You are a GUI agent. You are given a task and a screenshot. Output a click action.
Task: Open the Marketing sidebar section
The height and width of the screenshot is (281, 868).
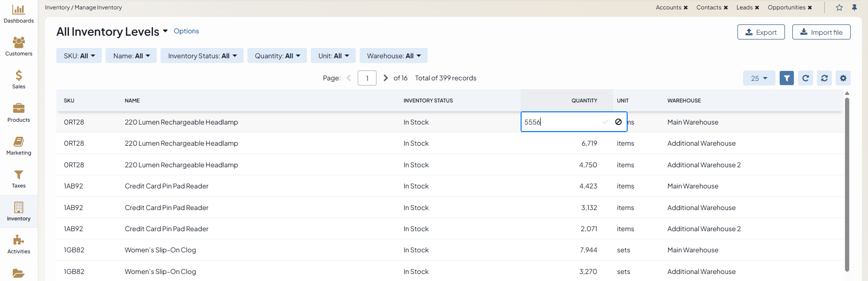(x=19, y=146)
